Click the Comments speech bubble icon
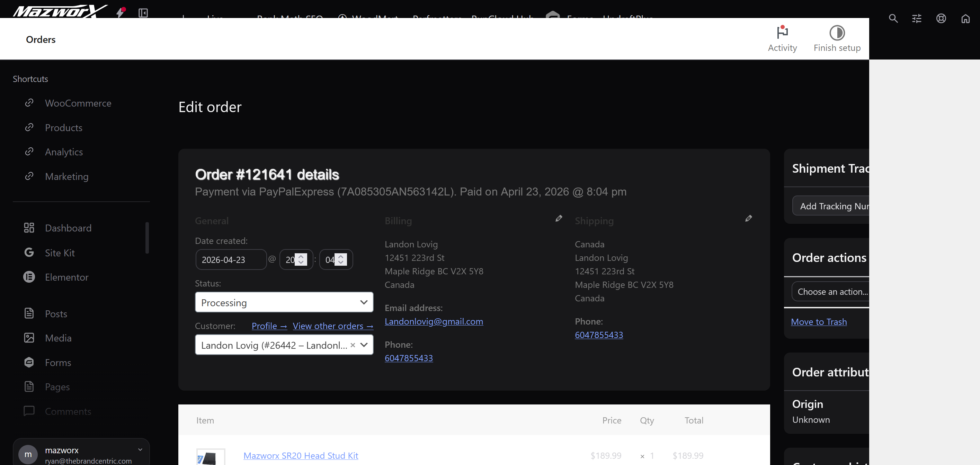The width and height of the screenshot is (980, 465). tap(29, 411)
